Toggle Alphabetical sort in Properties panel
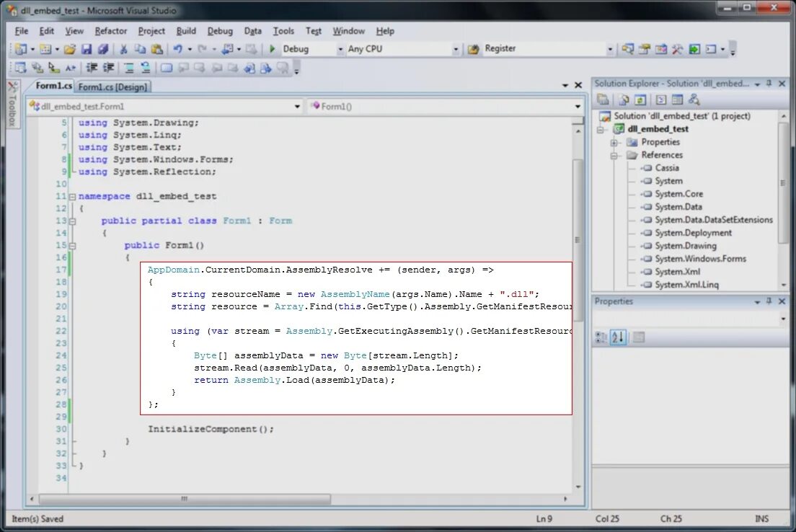 tap(618, 337)
